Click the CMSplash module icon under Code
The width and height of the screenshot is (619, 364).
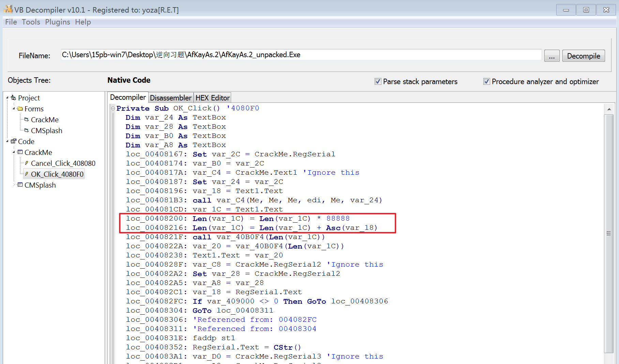pyautogui.click(x=20, y=185)
